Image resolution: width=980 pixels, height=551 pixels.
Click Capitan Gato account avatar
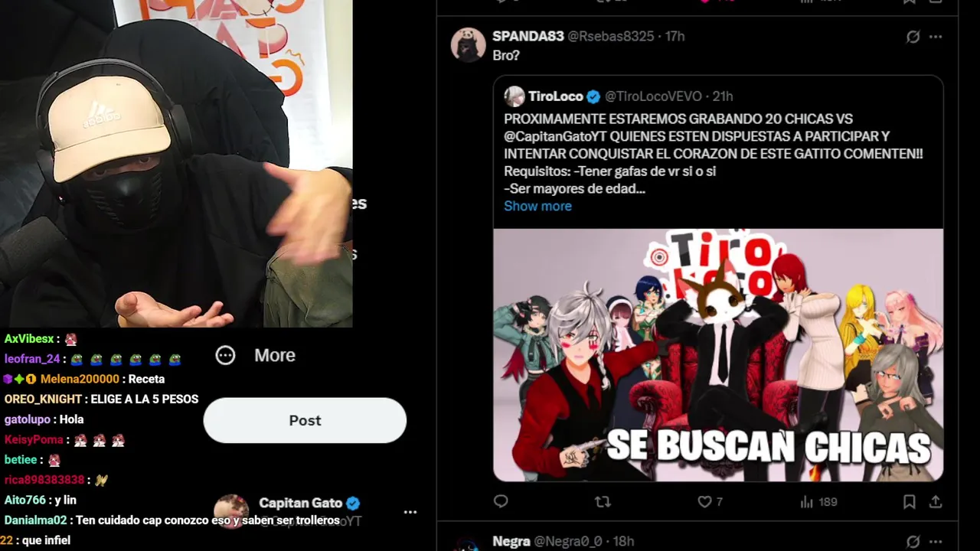pyautogui.click(x=230, y=511)
